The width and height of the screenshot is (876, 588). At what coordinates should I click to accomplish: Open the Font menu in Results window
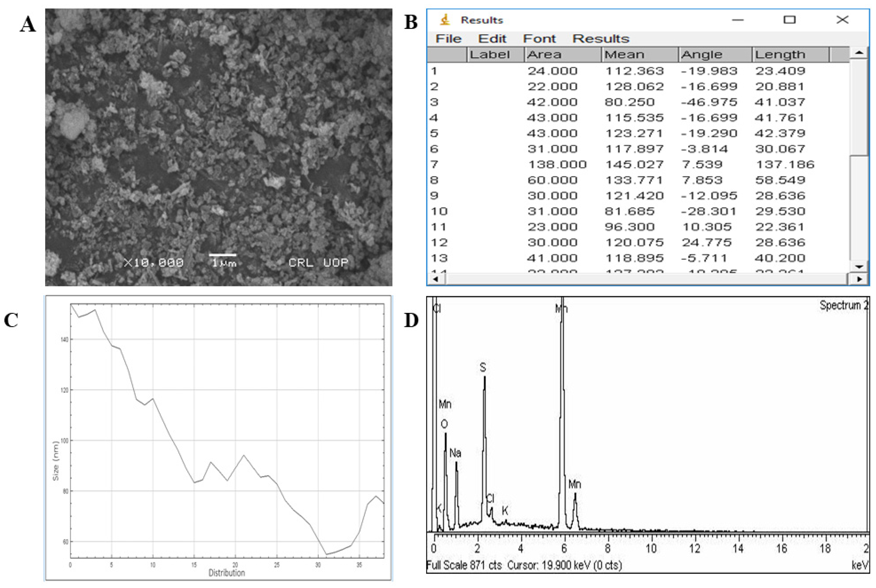[539, 39]
